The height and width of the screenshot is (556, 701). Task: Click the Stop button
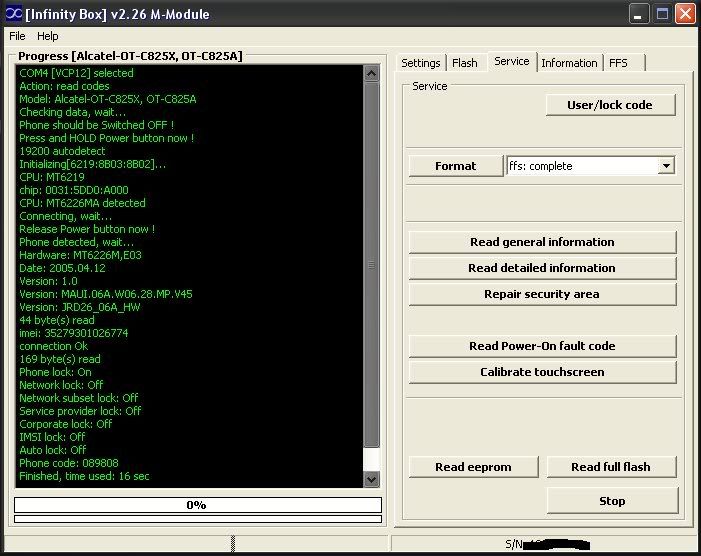tap(612, 501)
